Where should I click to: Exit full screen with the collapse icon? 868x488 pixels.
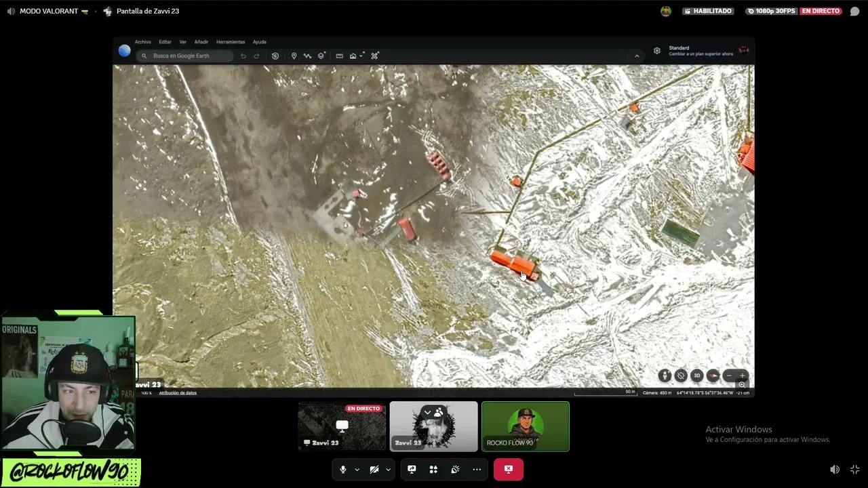[854, 470]
